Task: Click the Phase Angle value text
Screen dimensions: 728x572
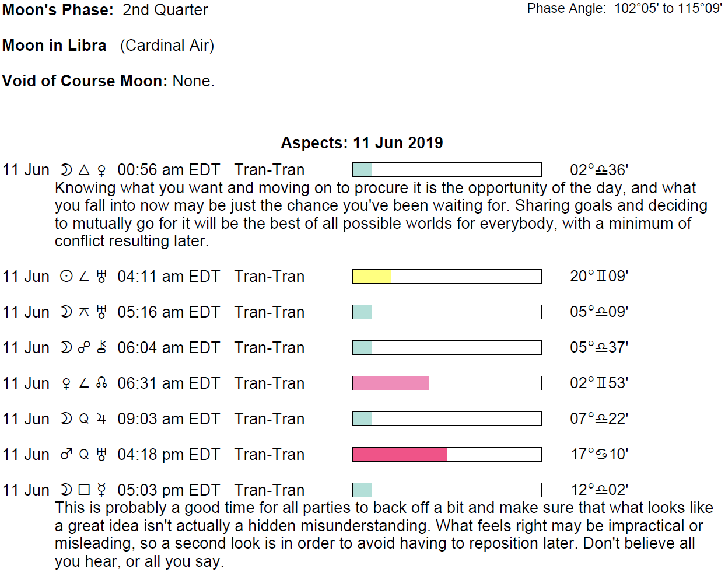Action: (668, 9)
